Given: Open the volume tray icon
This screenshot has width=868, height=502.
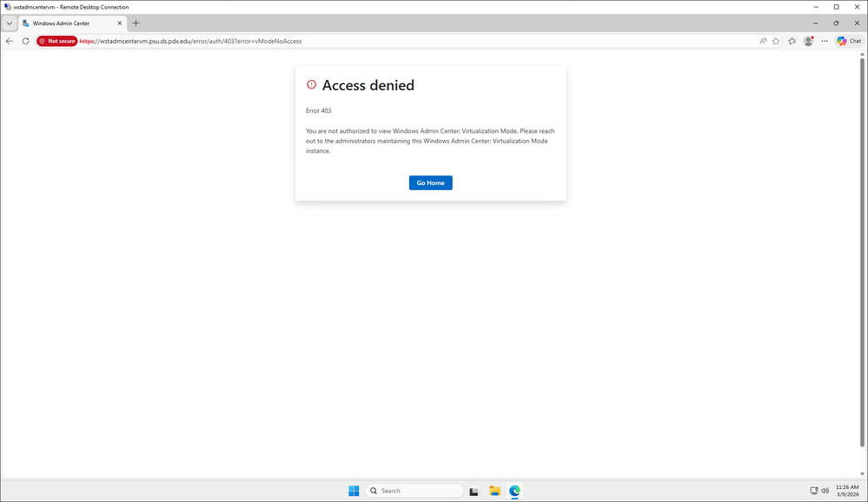Looking at the screenshot, I should 825,491.
